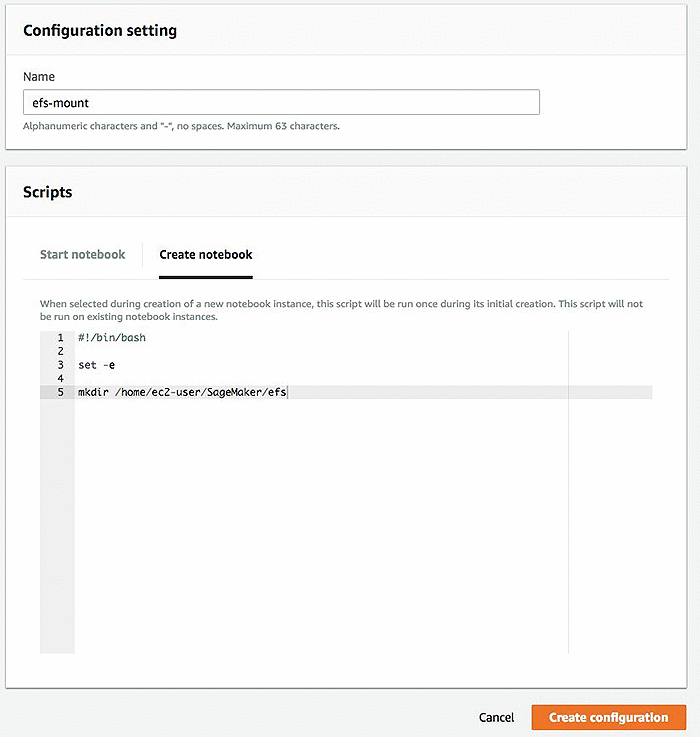Viewport: 700px width, 737px height.
Task: Click line 1 with #!/bin/bash shebang
Action: coord(112,337)
